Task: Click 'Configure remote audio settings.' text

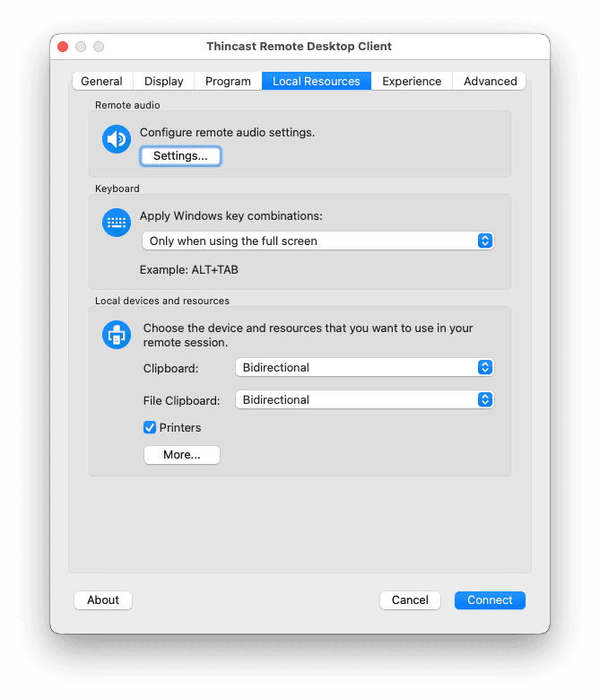Action: (x=227, y=133)
